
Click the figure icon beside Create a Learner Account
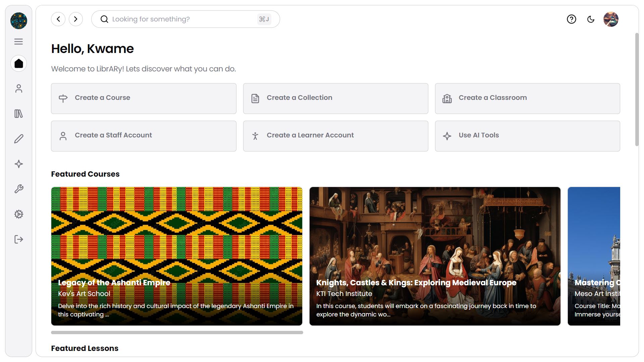255,136
